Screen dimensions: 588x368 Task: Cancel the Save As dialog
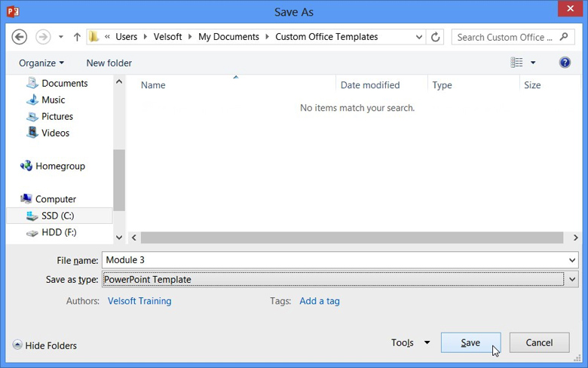pyautogui.click(x=539, y=343)
